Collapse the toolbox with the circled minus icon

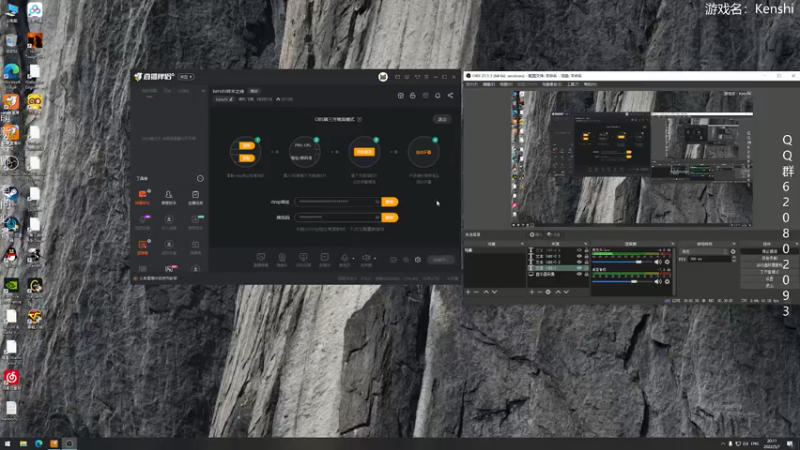pos(200,179)
